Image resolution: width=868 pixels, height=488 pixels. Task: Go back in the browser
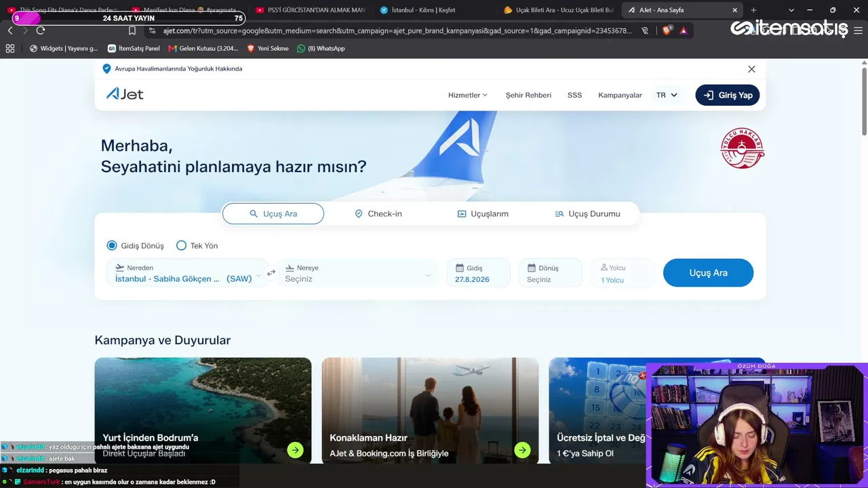point(10,30)
